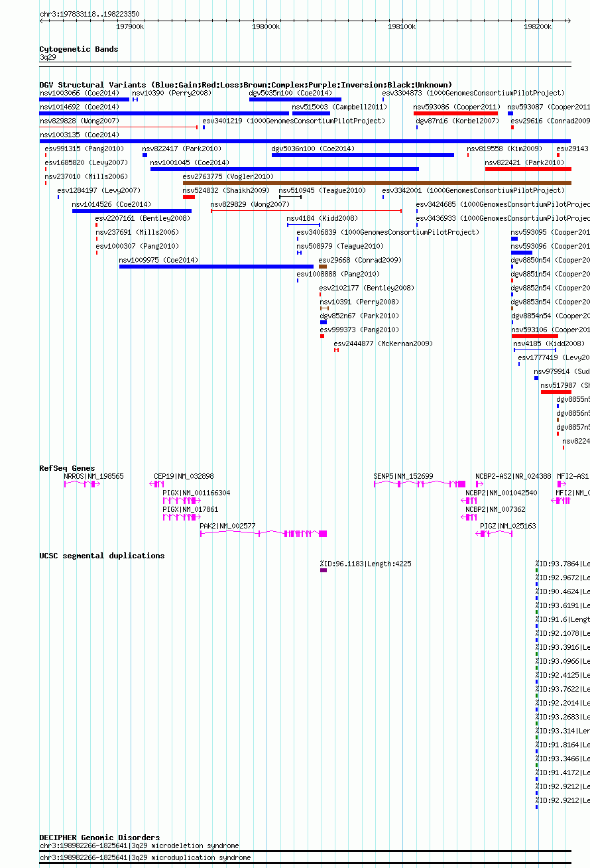Open variant nsv524832 (Shaikh2009)
590x868 pixels.
coord(226,190)
